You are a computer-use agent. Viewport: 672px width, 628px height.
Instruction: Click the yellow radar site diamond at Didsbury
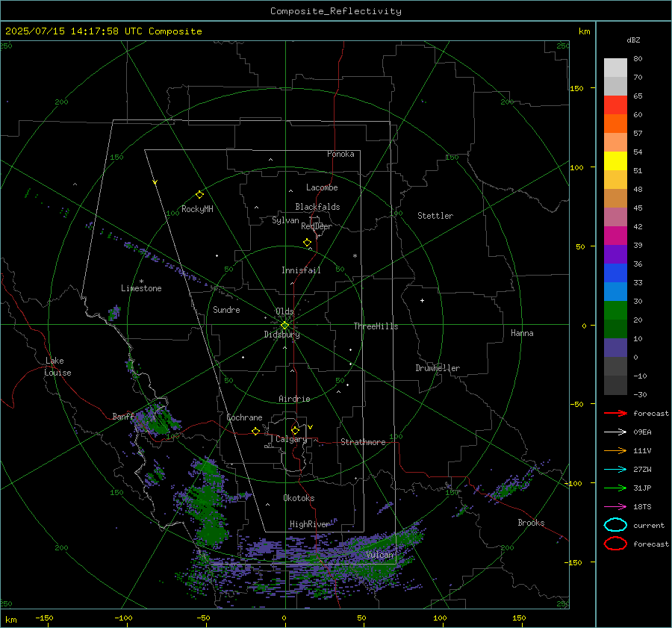pyautogui.click(x=284, y=326)
